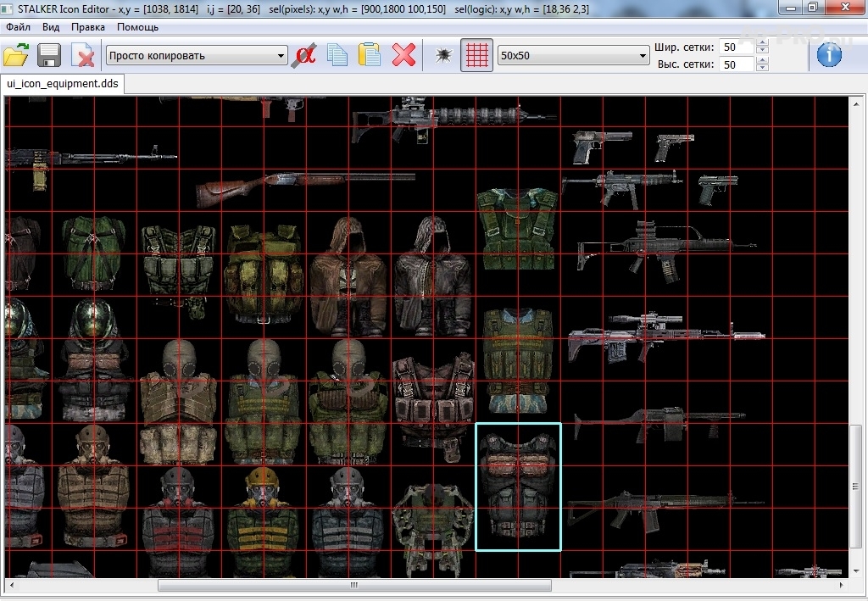Open the Помощь menu
This screenshot has height=601, width=868.
pyautogui.click(x=137, y=27)
